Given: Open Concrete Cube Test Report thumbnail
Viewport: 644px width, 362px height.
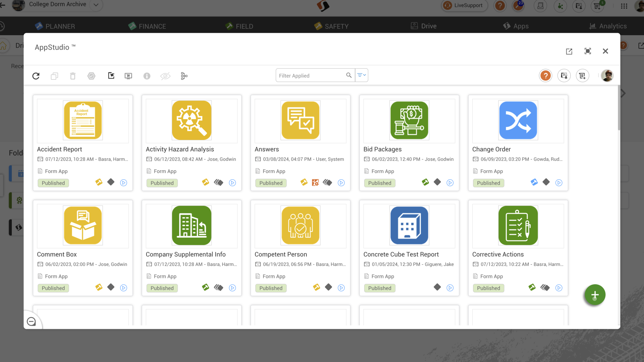Looking at the screenshot, I should tap(409, 225).
